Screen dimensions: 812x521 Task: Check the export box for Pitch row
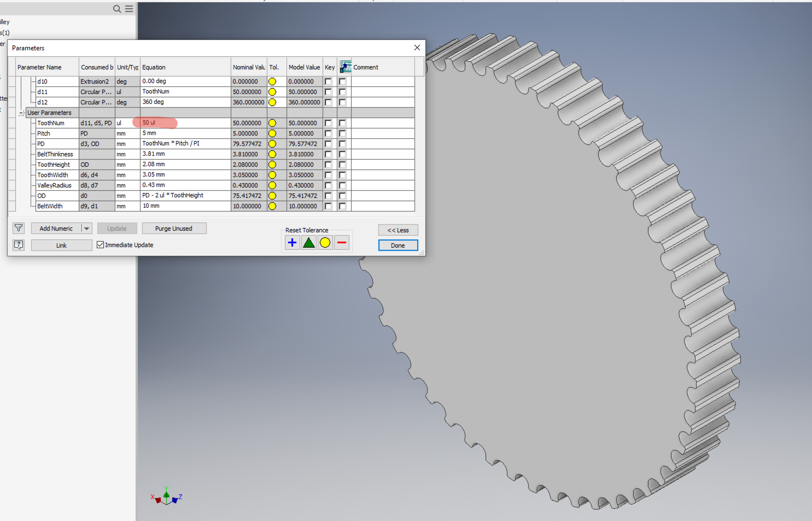(x=342, y=134)
